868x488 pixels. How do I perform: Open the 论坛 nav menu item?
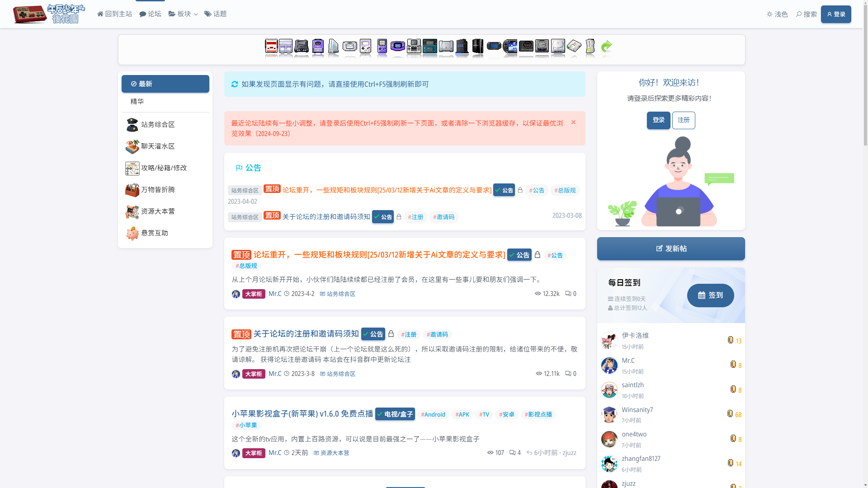(x=150, y=14)
